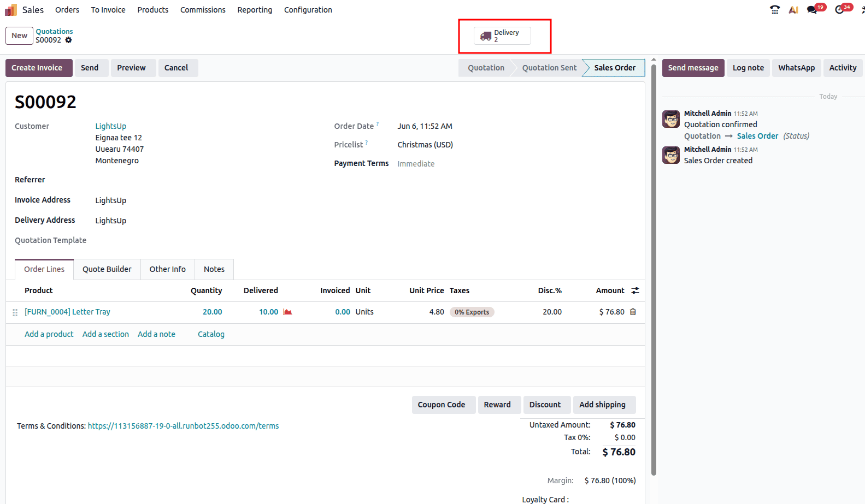This screenshot has height=504, width=865.
Task: Select the Quotation Sent status stage
Action: pos(549,68)
